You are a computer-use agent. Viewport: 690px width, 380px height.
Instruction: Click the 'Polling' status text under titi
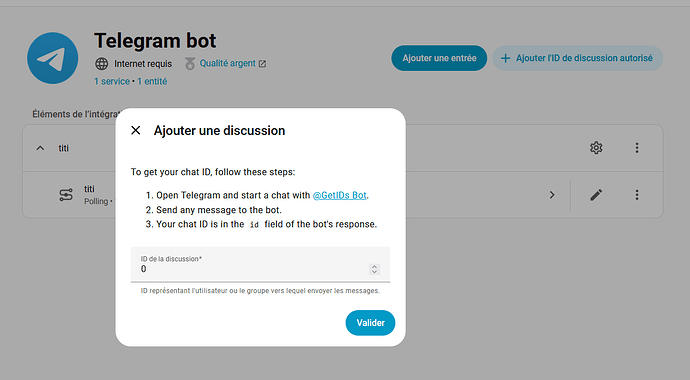(x=96, y=201)
